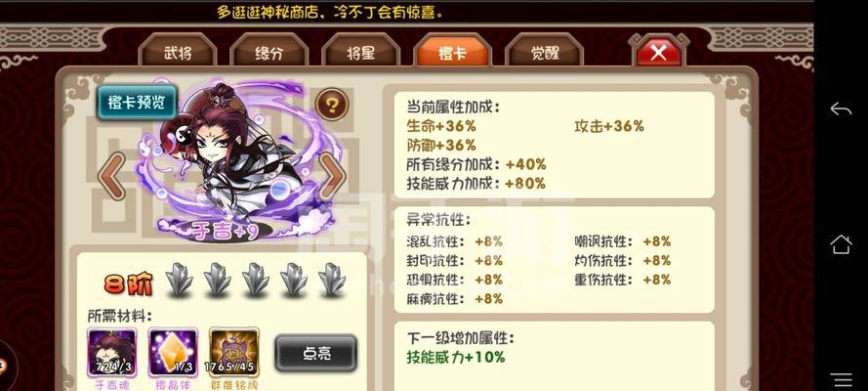This screenshot has width=868, height=391.
Task: Select the 橙晶体 crystal material icon
Action: pyautogui.click(x=173, y=353)
